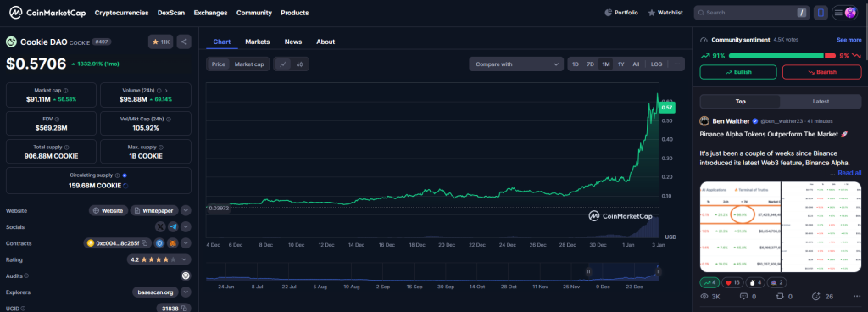Image resolution: width=868 pixels, height=312 pixels.
Task: Click See more in Community sentiment
Action: click(x=849, y=40)
